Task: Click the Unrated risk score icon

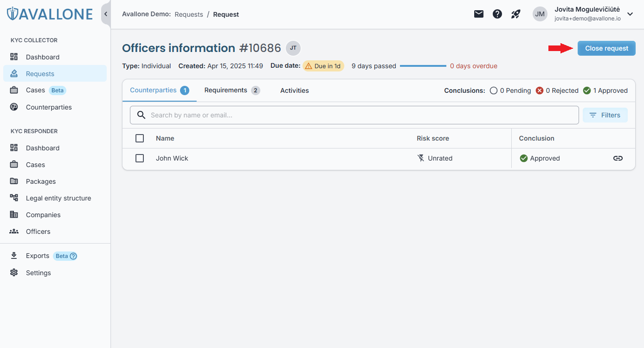Action: click(x=421, y=158)
